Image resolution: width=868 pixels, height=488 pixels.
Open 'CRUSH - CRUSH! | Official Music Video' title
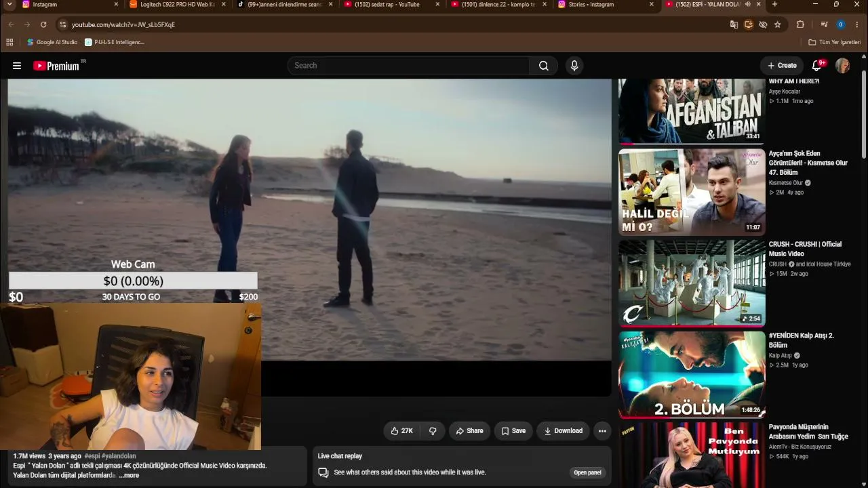click(x=805, y=249)
